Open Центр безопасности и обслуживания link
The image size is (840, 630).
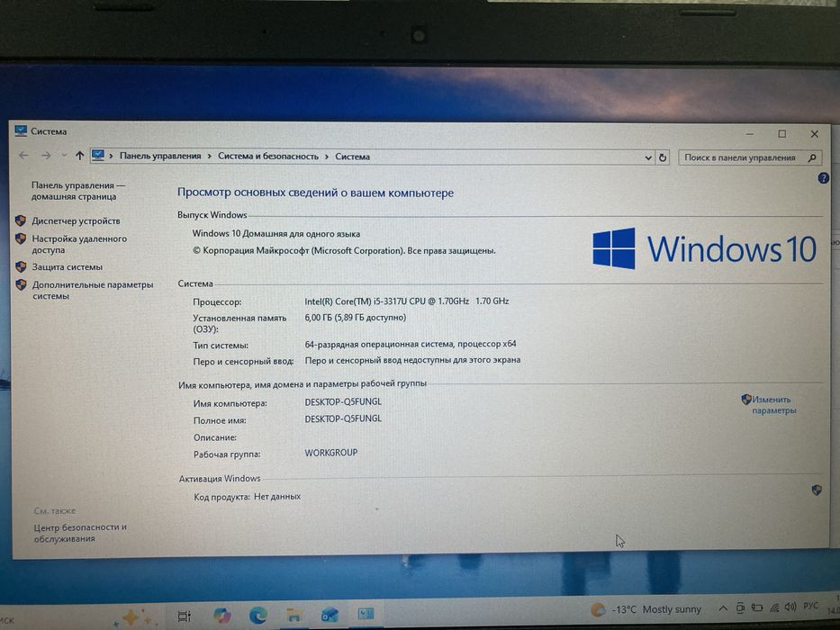(x=80, y=533)
